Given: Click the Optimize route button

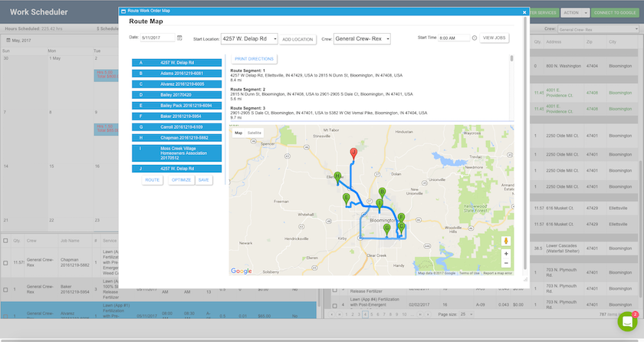Looking at the screenshot, I should pyautogui.click(x=181, y=179).
